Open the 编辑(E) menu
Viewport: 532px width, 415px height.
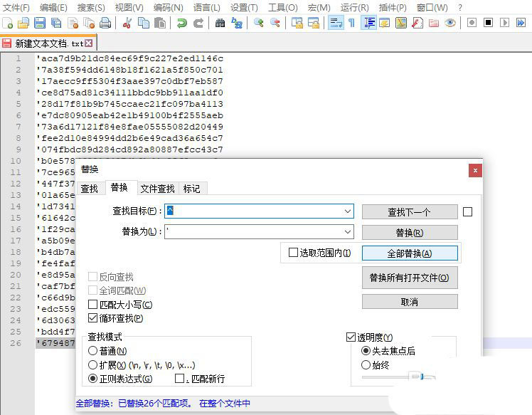pyautogui.click(x=53, y=7)
